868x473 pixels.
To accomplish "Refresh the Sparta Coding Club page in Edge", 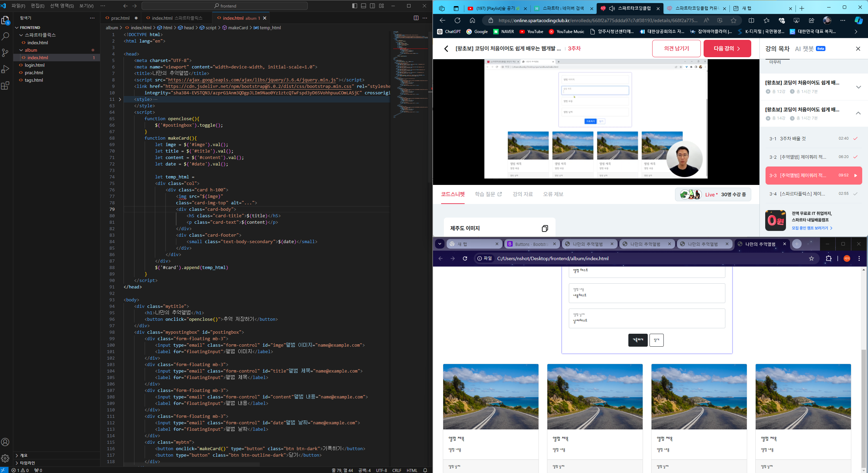I will pyautogui.click(x=457, y=20).
